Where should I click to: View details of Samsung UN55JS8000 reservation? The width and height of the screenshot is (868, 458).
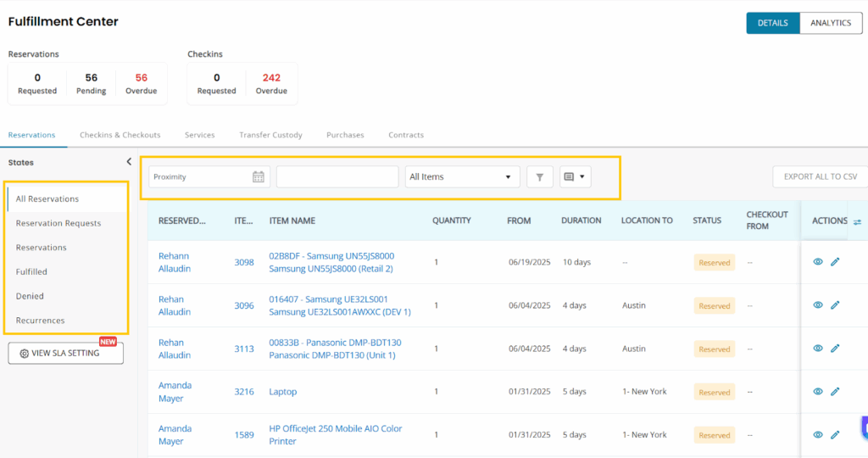818,262
